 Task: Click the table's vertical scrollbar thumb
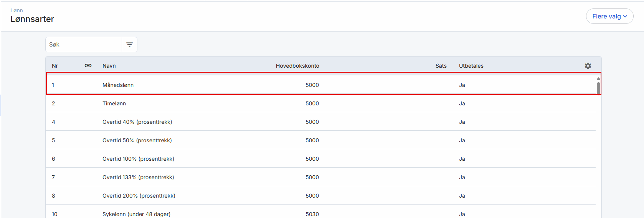click(x=598, y=88)
